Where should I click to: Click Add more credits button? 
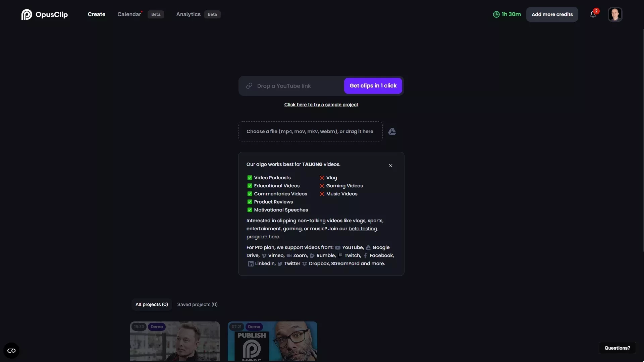point(552,14)
